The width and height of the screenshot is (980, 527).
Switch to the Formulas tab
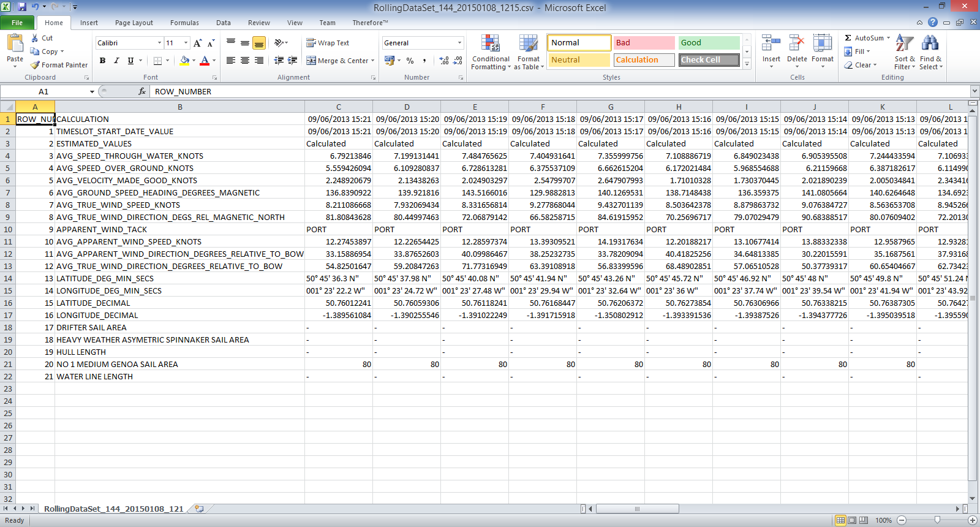pos(184,23)
